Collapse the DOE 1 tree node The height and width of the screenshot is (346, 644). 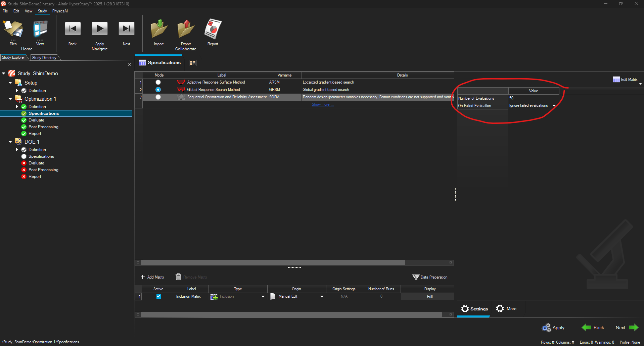tap(10, 142)
